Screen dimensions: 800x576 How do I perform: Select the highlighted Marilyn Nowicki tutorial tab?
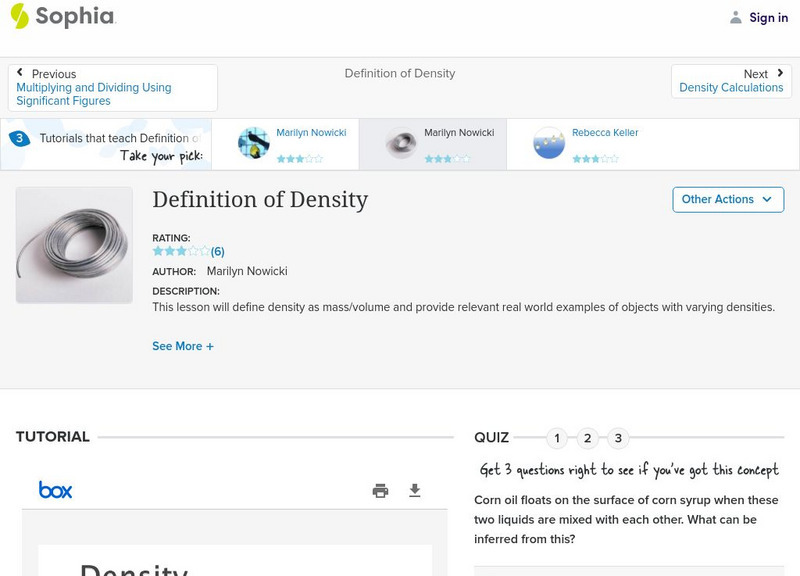pos(432,144)
